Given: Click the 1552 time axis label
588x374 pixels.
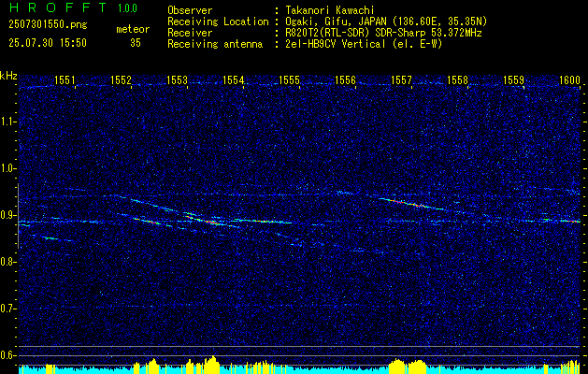Looking at the screenshot, I should coord(122,79).
